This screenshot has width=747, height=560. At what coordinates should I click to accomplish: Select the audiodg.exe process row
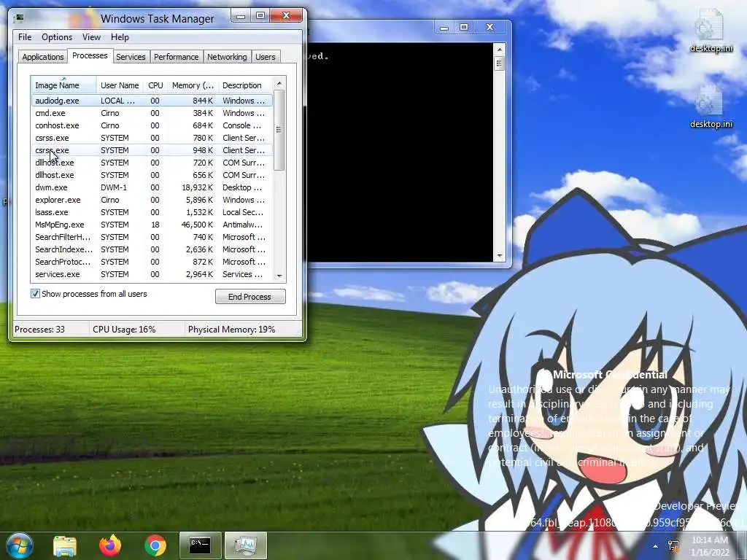[x=152, y=101]
